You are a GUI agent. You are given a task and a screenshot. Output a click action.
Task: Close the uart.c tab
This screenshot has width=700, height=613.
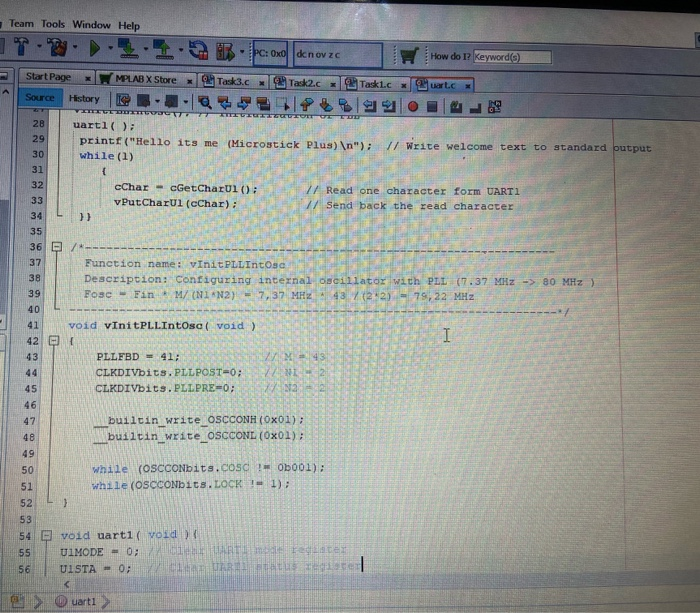coord(468,86)
